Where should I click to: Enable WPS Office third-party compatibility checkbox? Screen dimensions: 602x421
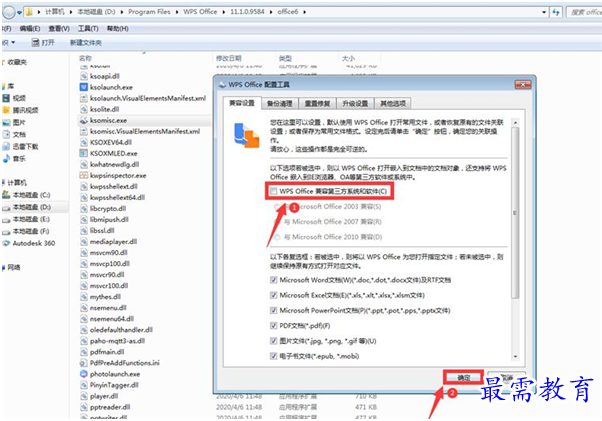click(x=273, y=191)
